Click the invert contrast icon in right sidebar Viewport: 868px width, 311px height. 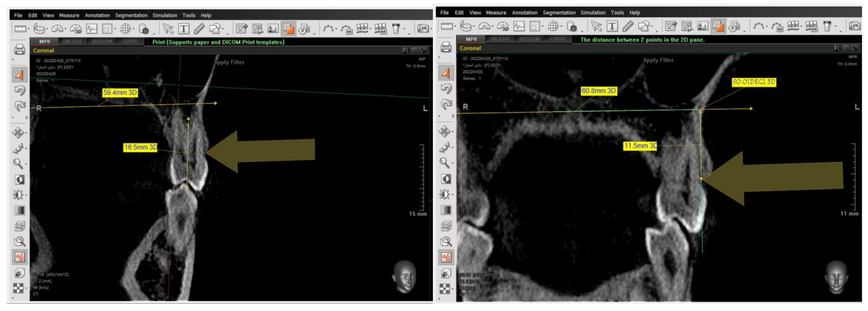(446, 179)
